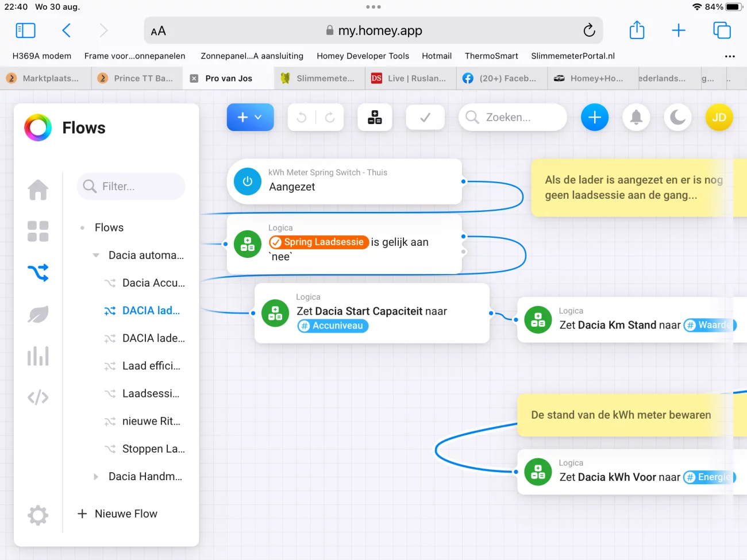Screen dimensions: 747x560
Task: Switch to Facebook (20+) tab
Action: [502, 78]
